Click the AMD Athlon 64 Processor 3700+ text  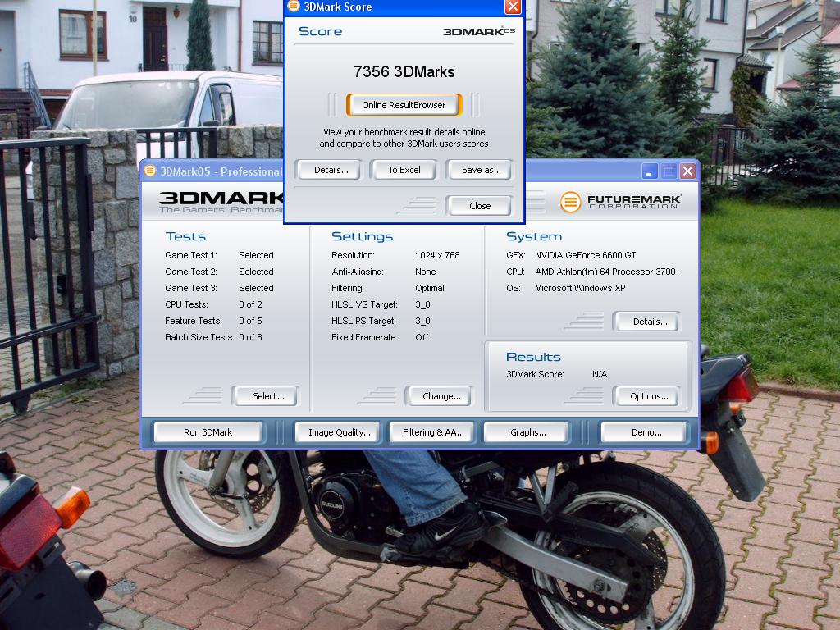(x=608, y=272)
